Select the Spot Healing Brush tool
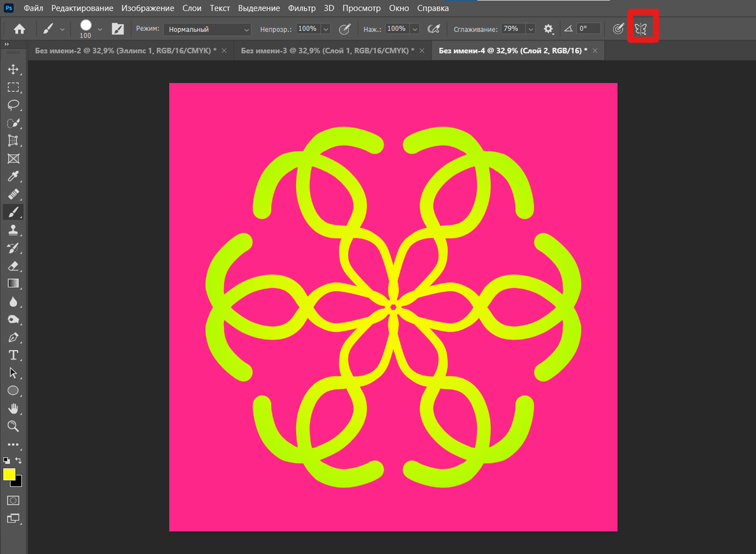The image size is (756, 554). pos(13,194)
